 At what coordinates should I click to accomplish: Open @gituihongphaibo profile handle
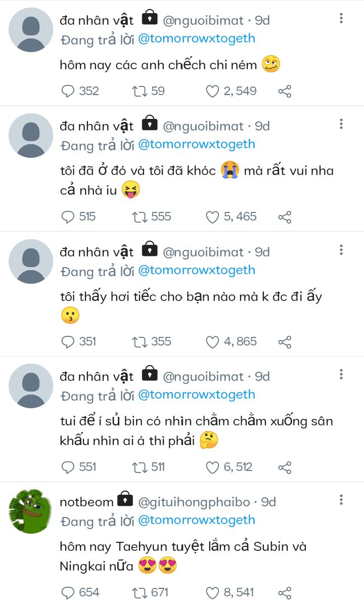pyautogui.click(x=194, y=502)
